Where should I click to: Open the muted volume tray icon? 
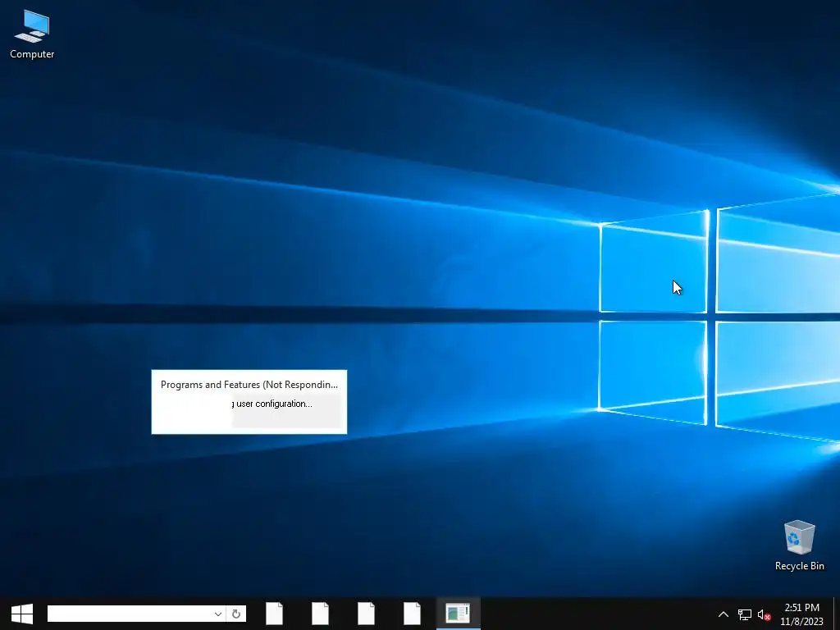(x=764, y=614)
